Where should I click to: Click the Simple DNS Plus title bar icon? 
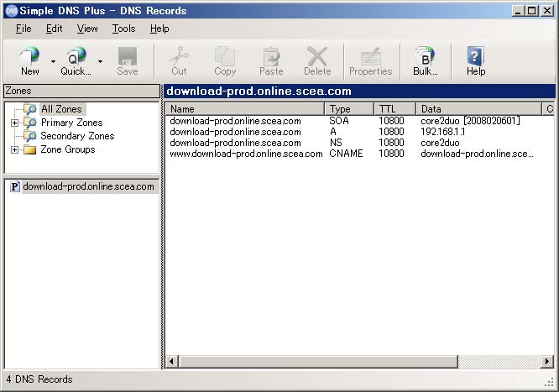click(12, 11)
